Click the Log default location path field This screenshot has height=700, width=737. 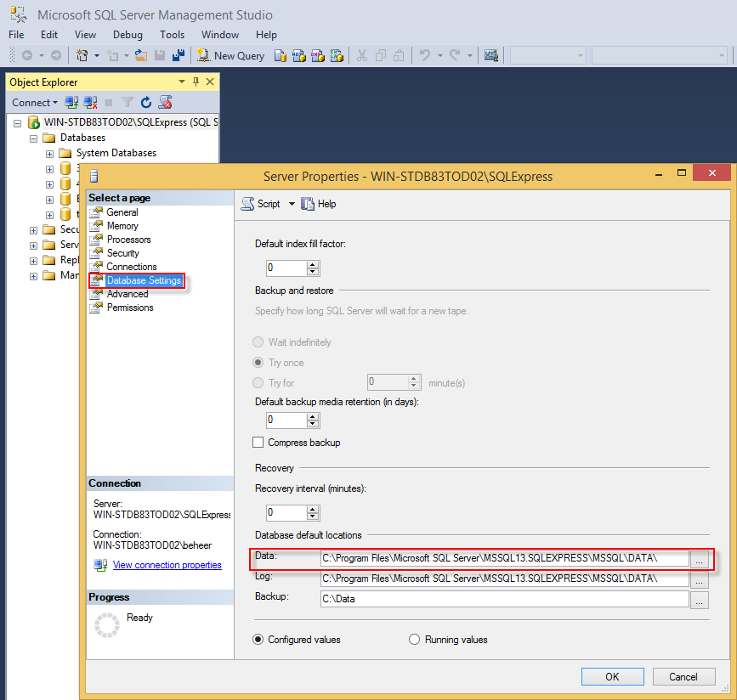[505, 579]
